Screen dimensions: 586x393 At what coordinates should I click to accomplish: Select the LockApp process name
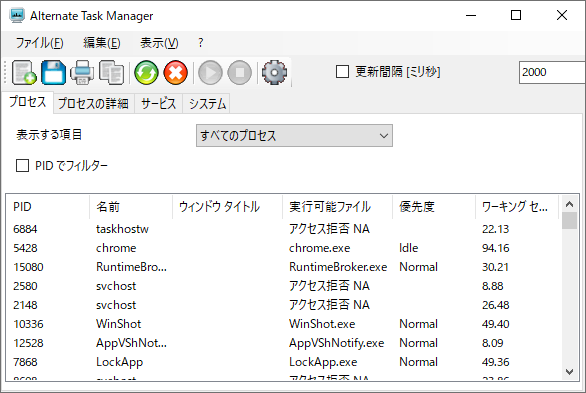click(120, 362)
